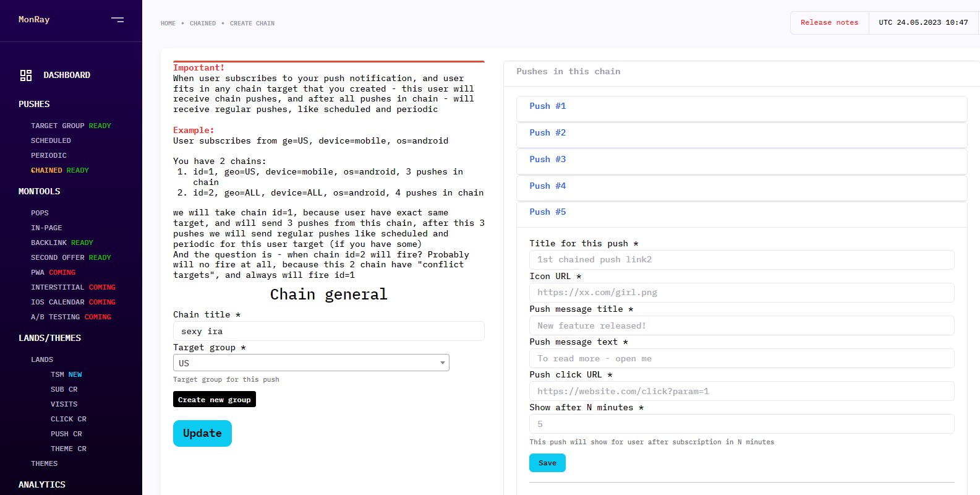Open the Target group dropdown
The height and width of the screenshot is (495, 980).
311,363
